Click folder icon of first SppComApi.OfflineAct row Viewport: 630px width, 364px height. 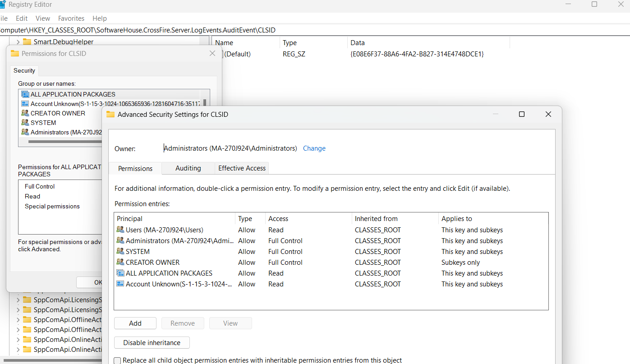point(27,320)
